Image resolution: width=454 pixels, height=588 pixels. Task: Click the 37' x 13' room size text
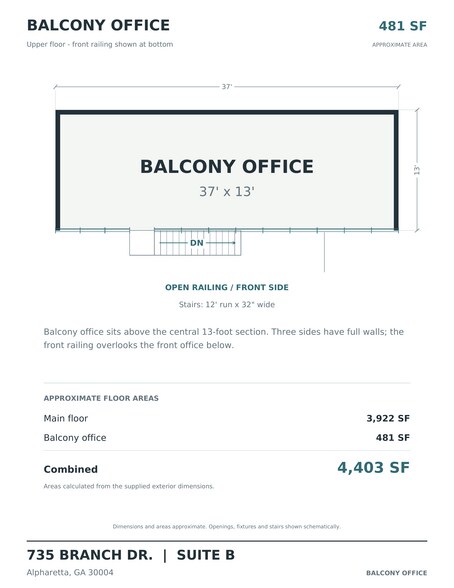click(x=227, y=192)
